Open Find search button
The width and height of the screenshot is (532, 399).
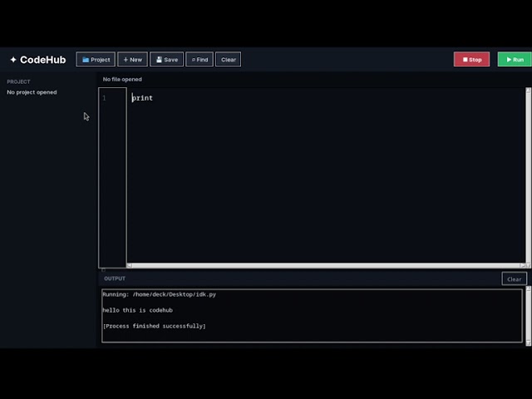click(x=199, y=59)
